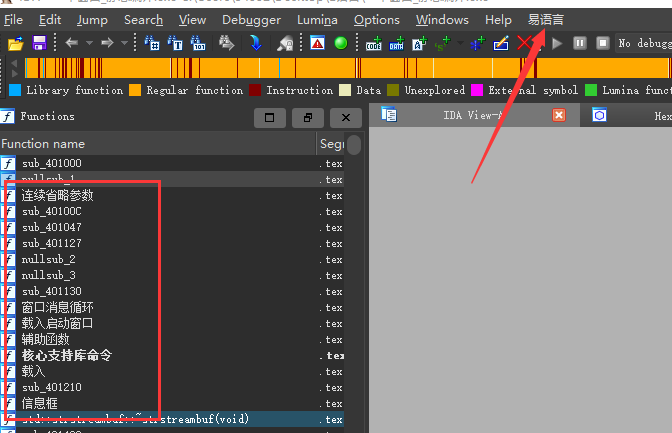Maximize the Functions panel

click(x=270, y=117)
